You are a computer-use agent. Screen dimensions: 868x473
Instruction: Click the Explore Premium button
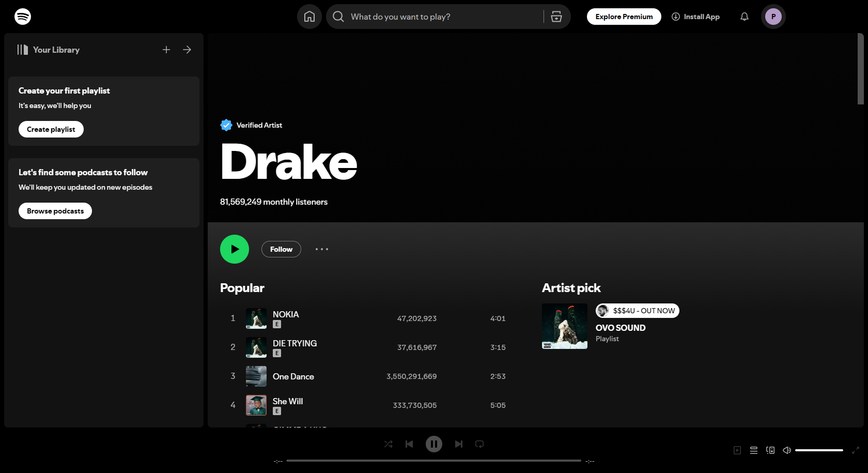(x=624, y=17)
